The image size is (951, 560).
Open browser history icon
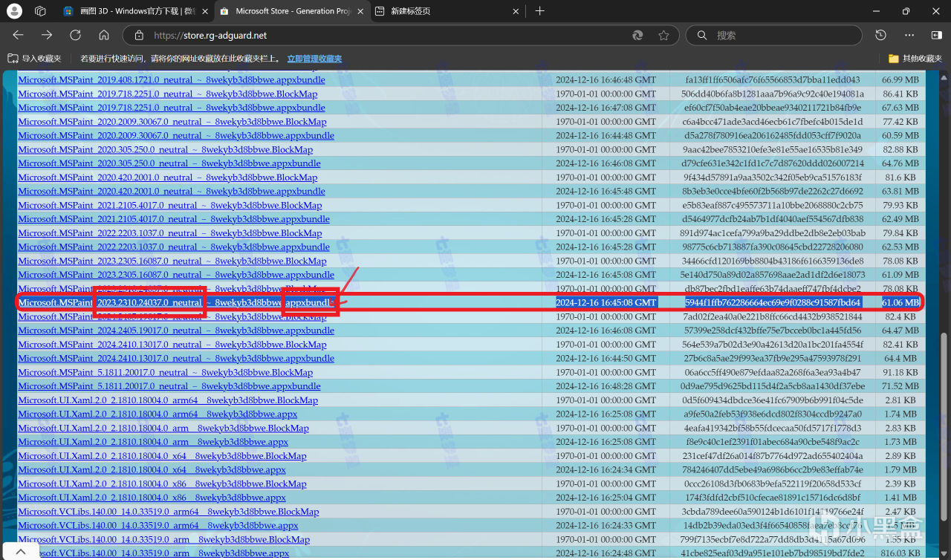(881, 35)
